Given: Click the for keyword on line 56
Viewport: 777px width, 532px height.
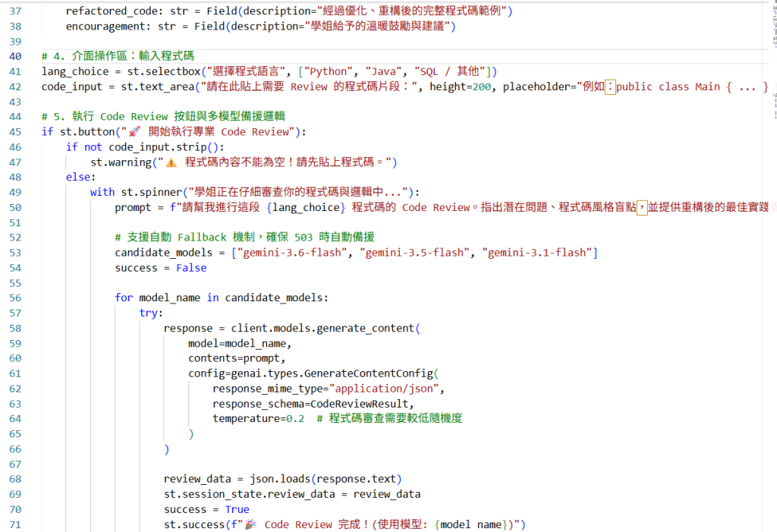Looking at the screenshot, I should (x=124, y=297).
